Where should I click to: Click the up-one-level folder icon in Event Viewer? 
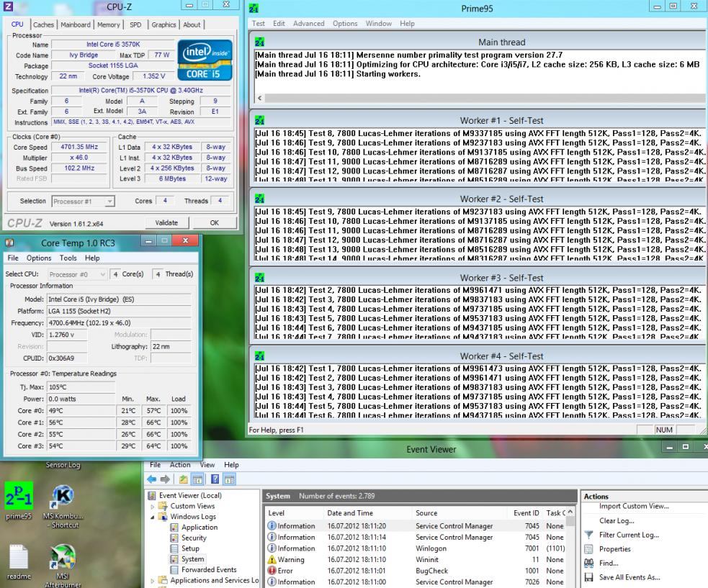point(184,479)
